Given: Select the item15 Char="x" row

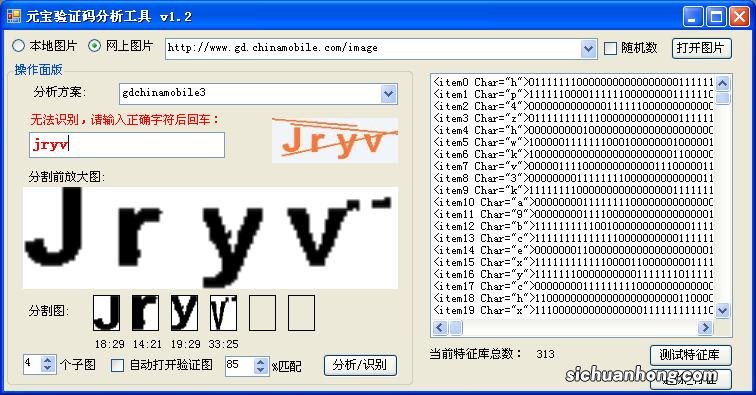Looking at the screenshot, I should pos(573,262).
